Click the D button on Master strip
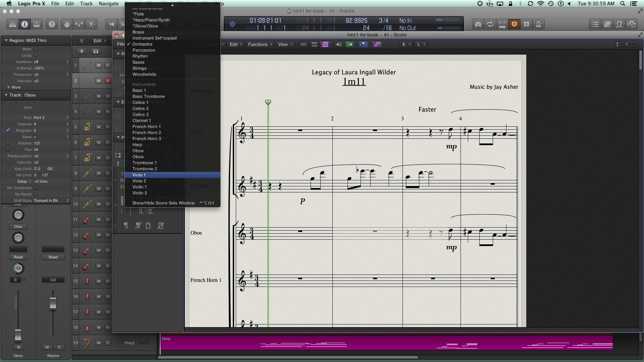 pyautogui.click(x=59, y=347)
